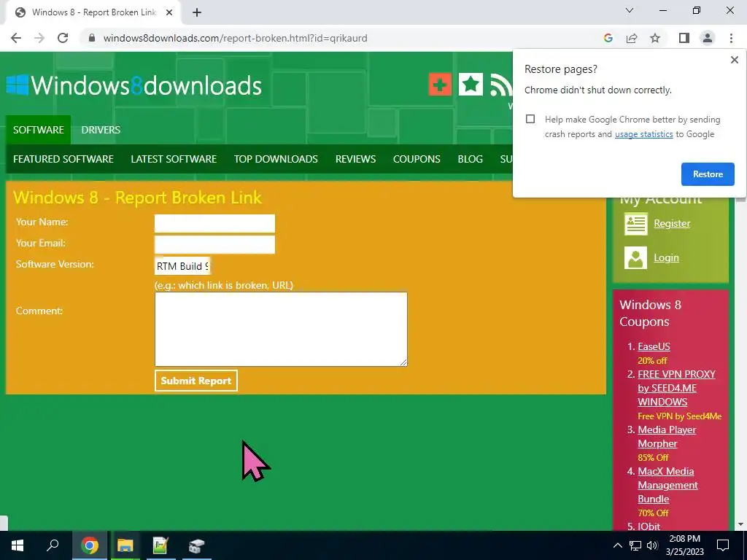Open the COUPONS section
Viewport: 747px width, 560px height.
click(x=417, y=159)
